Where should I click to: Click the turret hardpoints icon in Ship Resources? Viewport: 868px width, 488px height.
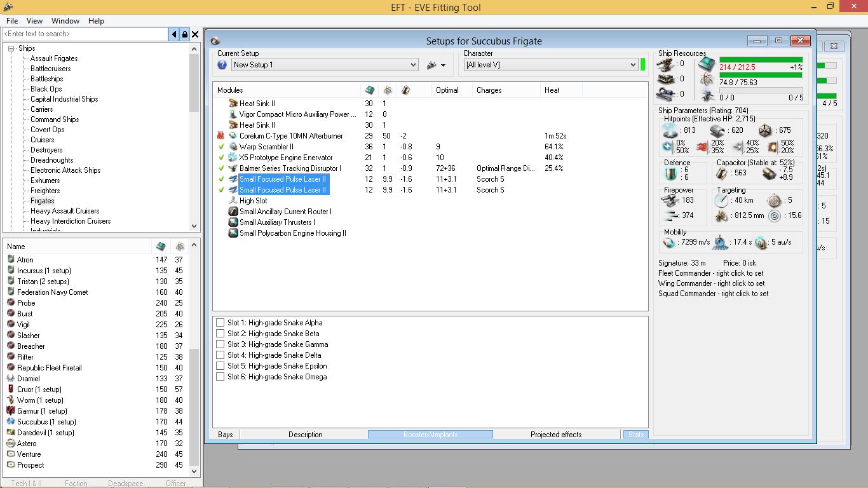pyautogui.click(x=667, y=64)
